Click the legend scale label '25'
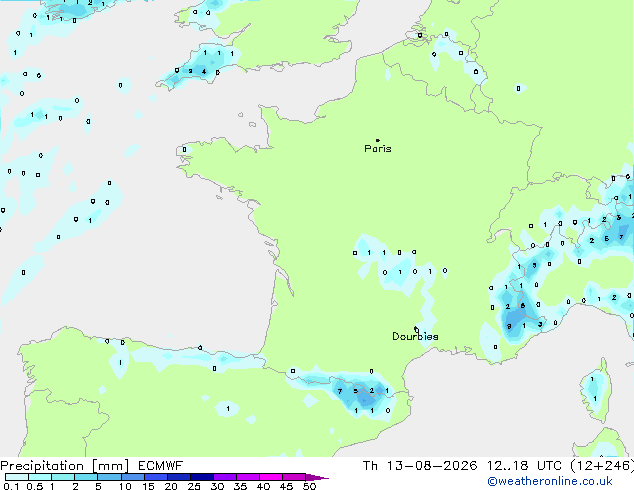The image size is (634, 490). coord(194,486)
